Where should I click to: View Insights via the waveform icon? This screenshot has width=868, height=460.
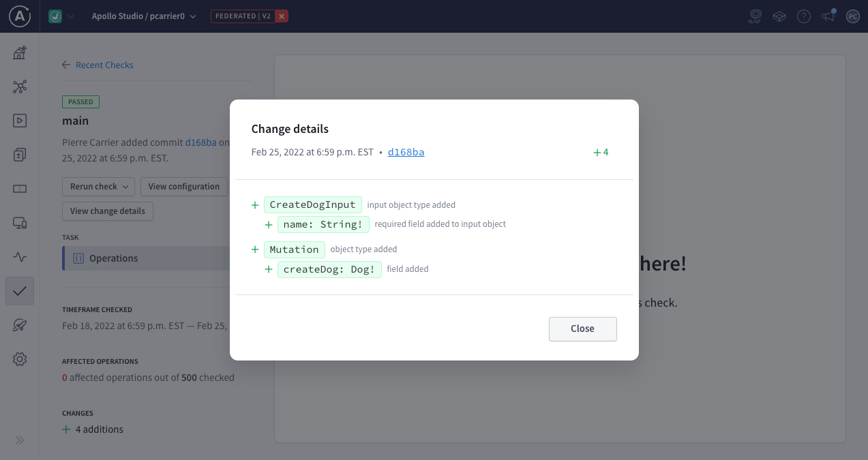click(x=19, y=257)
